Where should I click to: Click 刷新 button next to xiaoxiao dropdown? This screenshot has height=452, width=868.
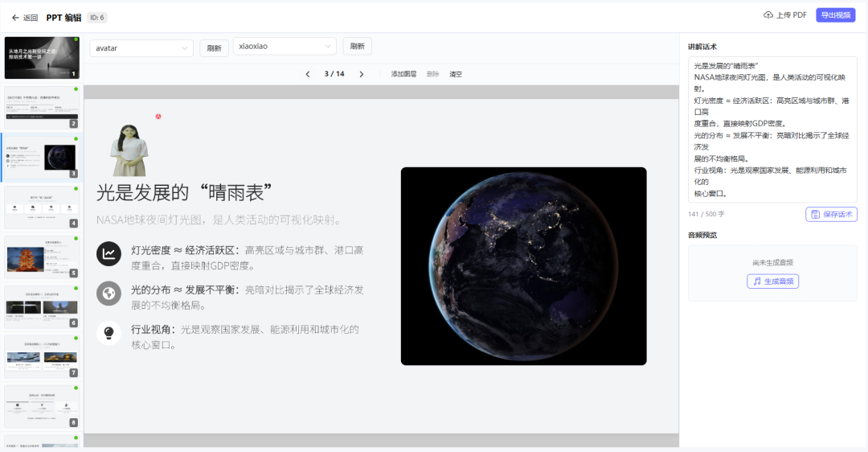[x=357, y=46]
